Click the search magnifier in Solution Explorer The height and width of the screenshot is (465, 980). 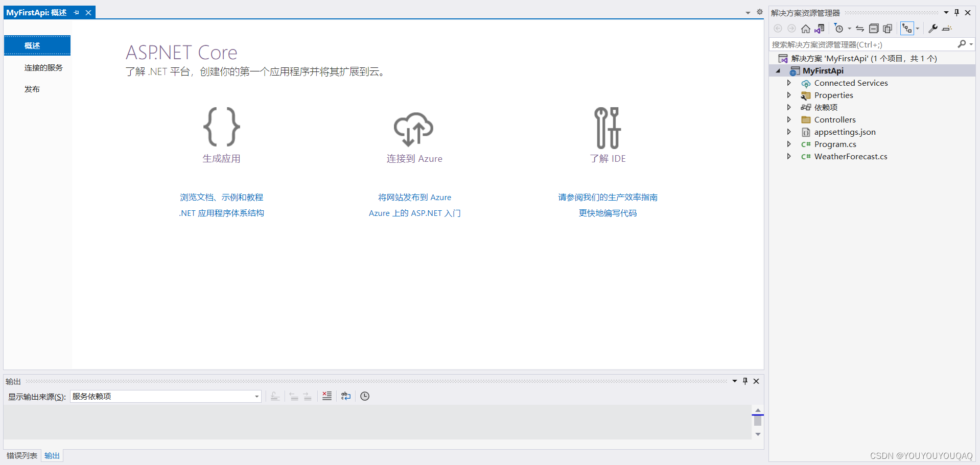[962, 44]
